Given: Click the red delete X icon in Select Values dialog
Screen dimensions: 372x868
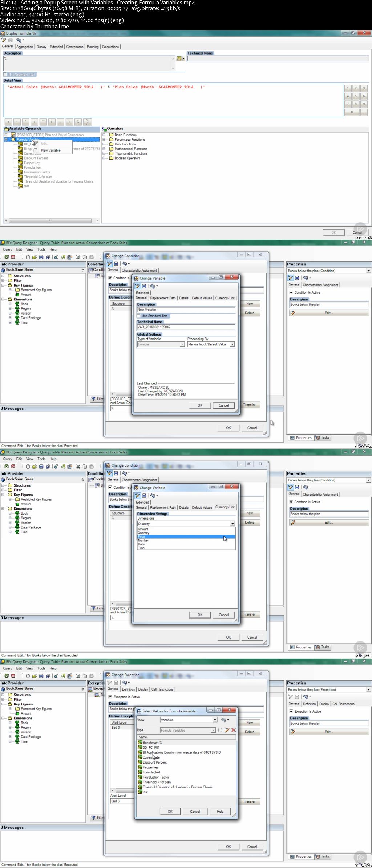Looking at the screenshot, I should pos(233,730).
